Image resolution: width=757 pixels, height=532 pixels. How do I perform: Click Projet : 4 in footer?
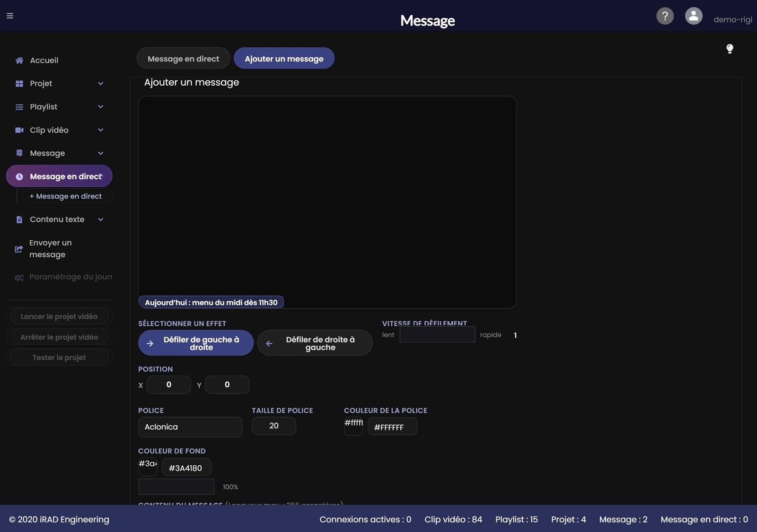click(569, 519)
